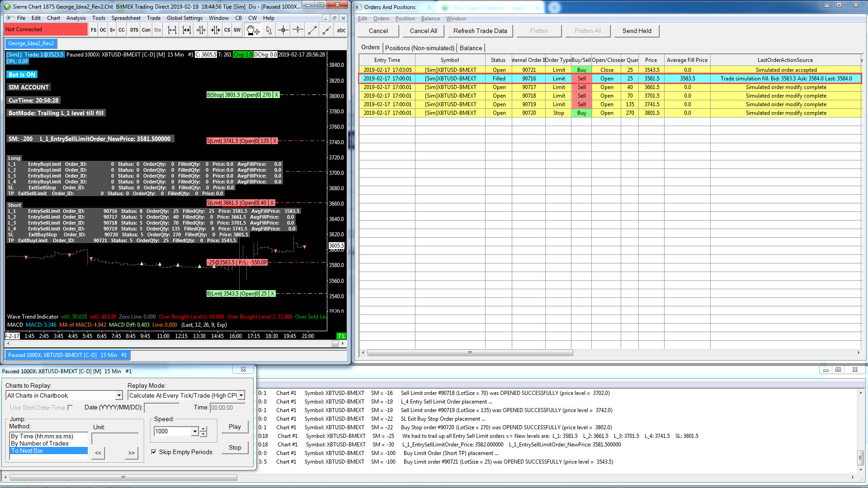Screen dimensions: 868x488
Task: Switch to Positions (Non-simulated) tab
Action: pos(419,48)
